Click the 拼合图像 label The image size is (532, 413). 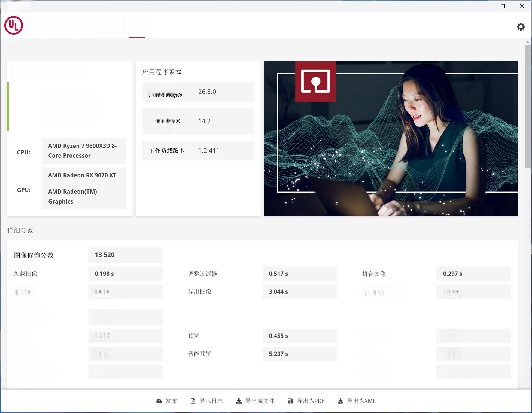374,274
